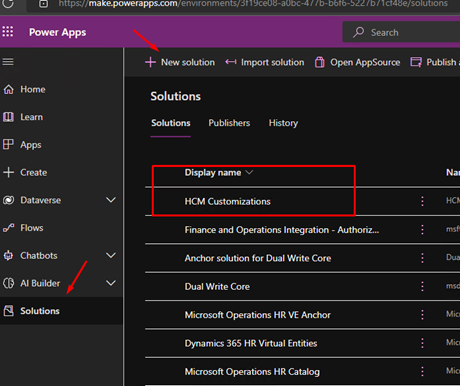Open the Power Apps app launcher waffle
Viewport: 460px width, 386px height.
8,32
